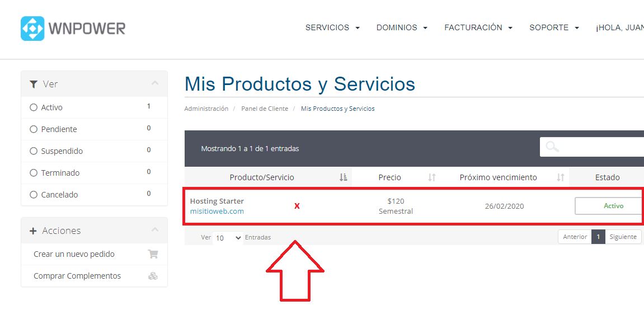
Task: Click the Activo status button
Action: (609, 206)
